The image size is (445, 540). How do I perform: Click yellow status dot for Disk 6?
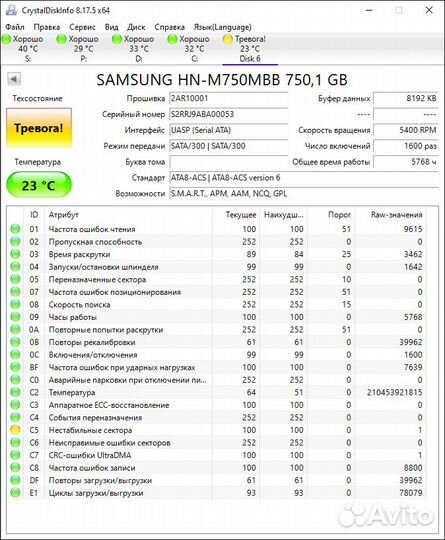(x=228, y=39)
